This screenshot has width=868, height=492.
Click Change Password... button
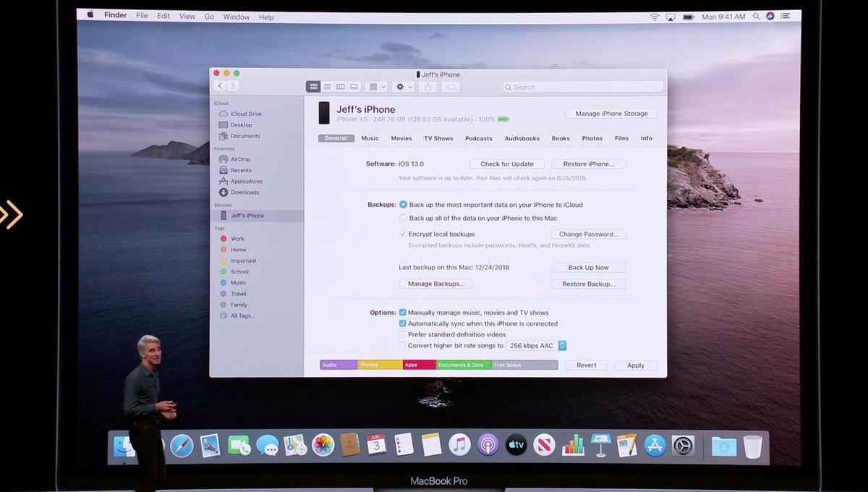(x=589, y=234)
